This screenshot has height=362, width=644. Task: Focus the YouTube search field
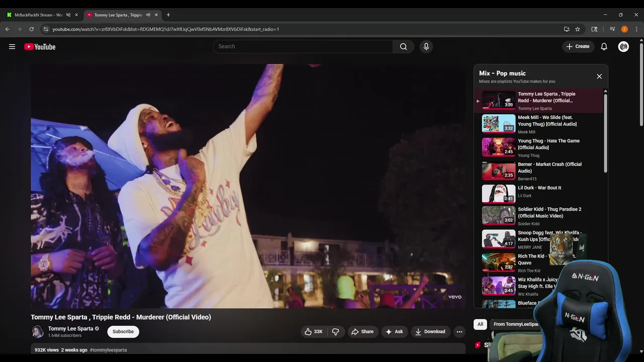[x=303, y=47]
